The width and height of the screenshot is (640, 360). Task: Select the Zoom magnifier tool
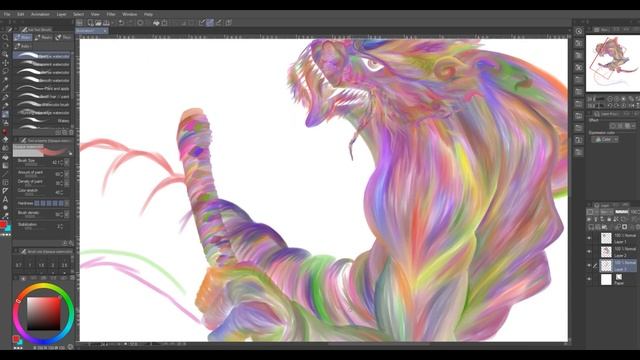pos(5,37)
